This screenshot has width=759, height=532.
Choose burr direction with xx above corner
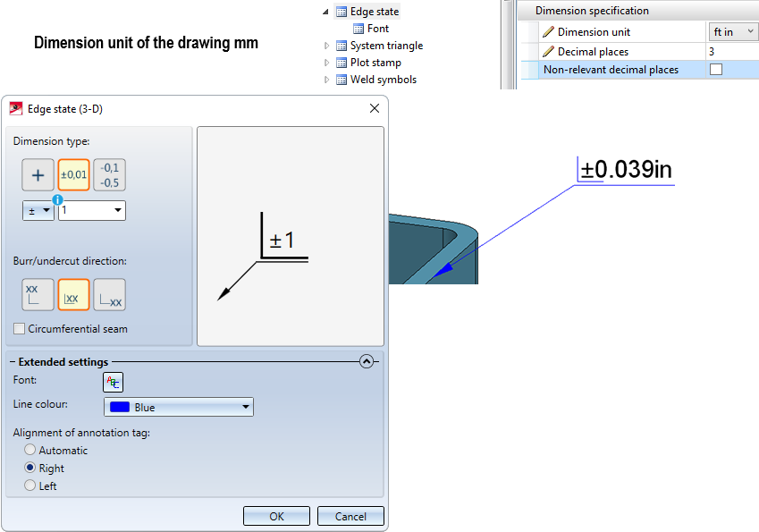click(x=38, y=294)
